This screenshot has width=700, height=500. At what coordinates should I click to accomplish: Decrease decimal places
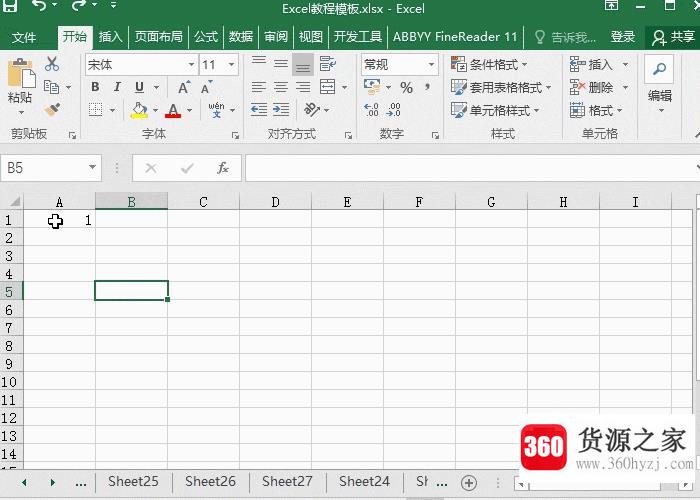pos(393,110)
